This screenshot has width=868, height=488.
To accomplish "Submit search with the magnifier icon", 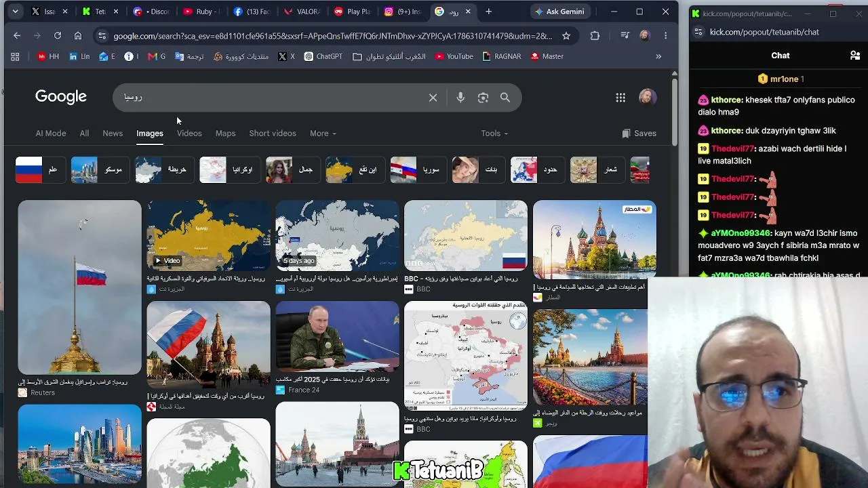I will coord(505,98).
